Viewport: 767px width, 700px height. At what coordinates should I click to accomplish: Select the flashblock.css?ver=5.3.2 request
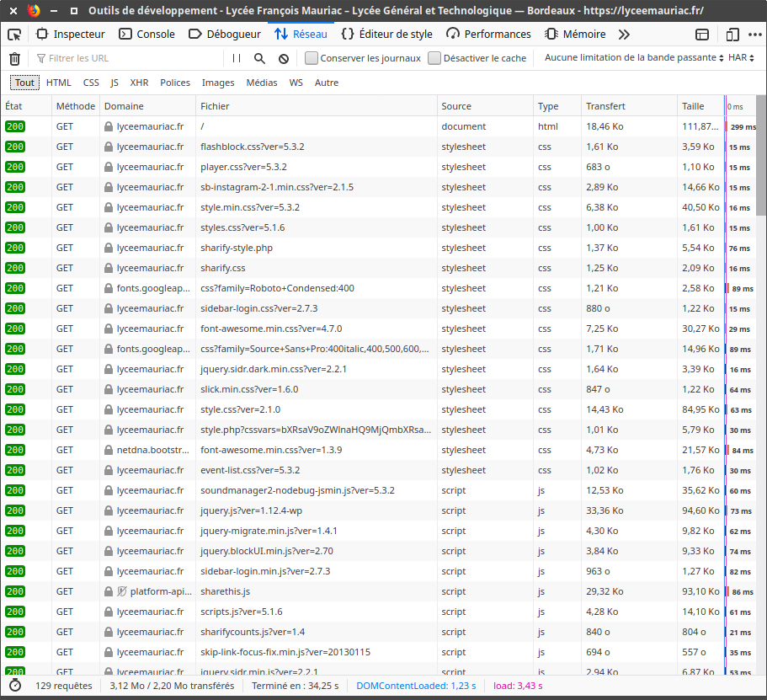pyautogui.click(x=379, y=147)
